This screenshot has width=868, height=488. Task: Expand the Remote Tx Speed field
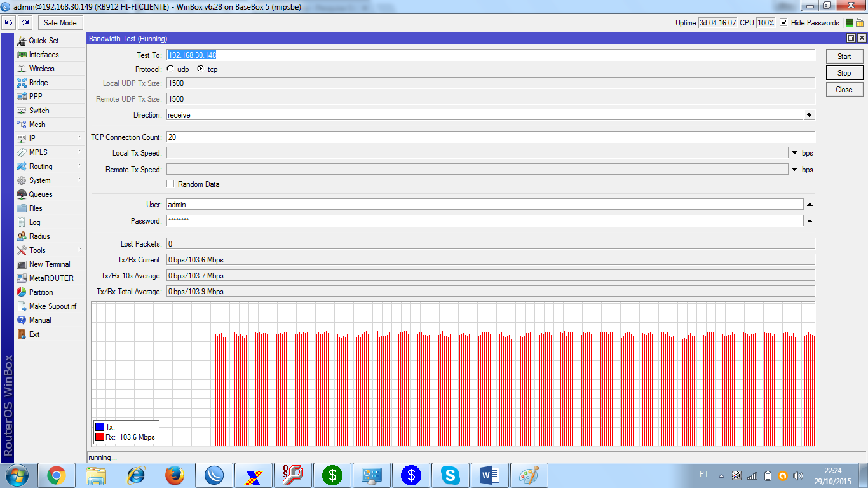795,170
